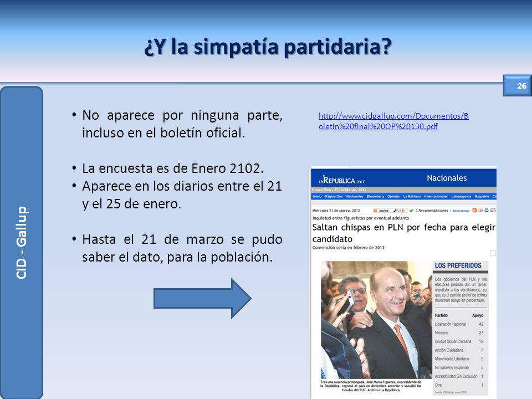Click 'Convención sería en febrero de 2013' subtitle

pyautogui.click(x=349, y=248)
